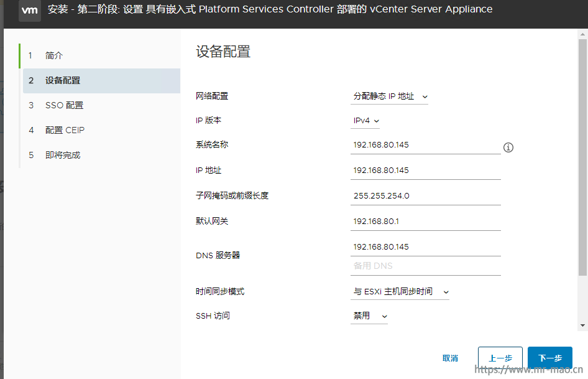The width and height of the screenshot is (588, 379).
Task: Click the IP 地址 label
Action: (x=208, y=170)
